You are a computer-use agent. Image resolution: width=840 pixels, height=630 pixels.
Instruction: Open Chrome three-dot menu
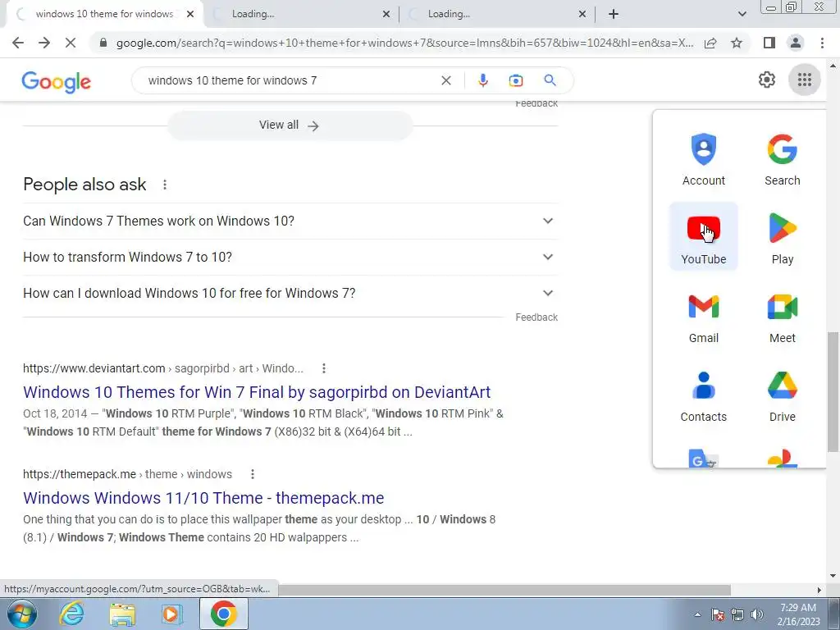coord(822,43)
